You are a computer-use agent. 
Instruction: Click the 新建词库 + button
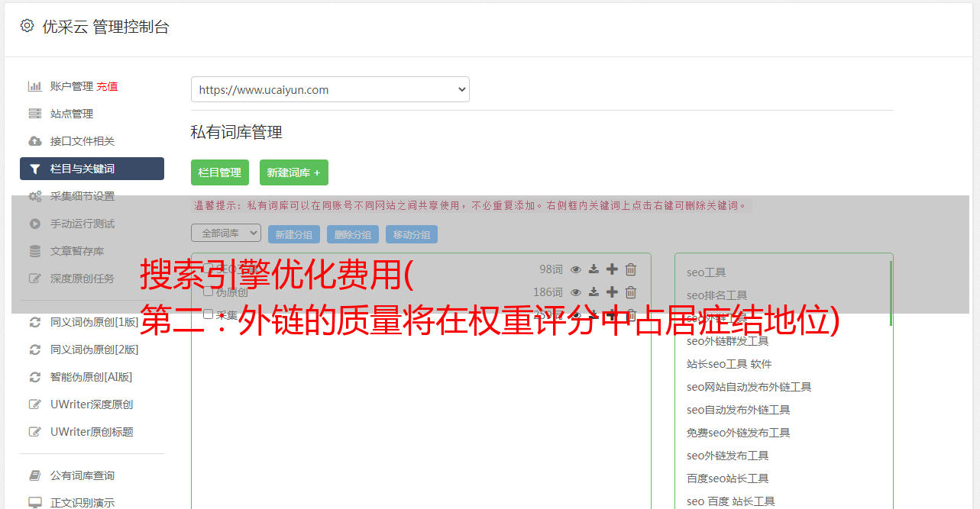294,172
